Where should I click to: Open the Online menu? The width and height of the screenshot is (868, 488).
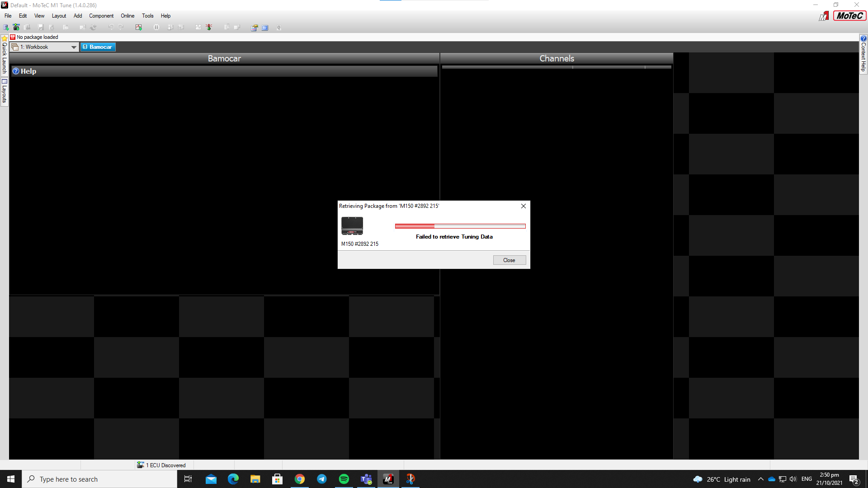coord(127,16)
